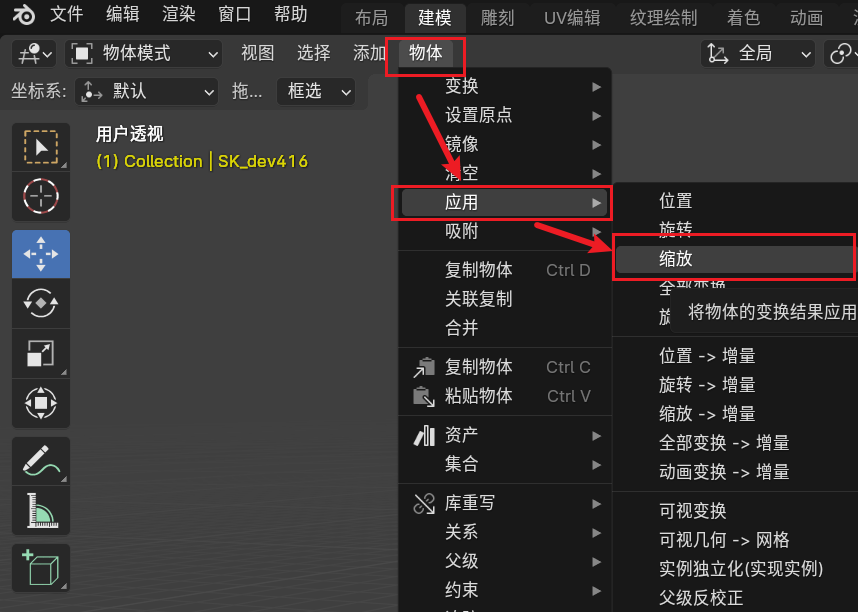Open the 物体模式 mode dropdown
Screen dimensions: 858x612
[144, 54]
